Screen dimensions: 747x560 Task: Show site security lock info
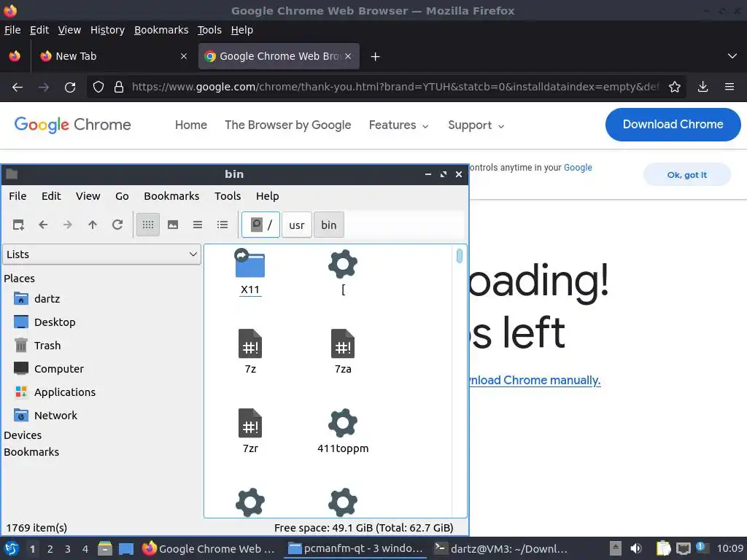pos(119,87)
